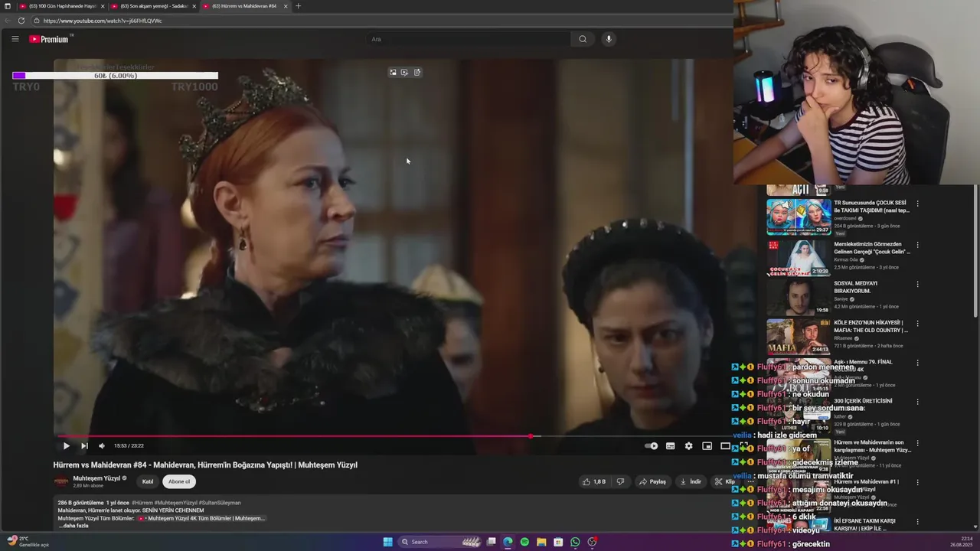Open options for 'Aşk-ı Memnu 79. FİNAL' video
980x551 pixels.
[917, 362]
